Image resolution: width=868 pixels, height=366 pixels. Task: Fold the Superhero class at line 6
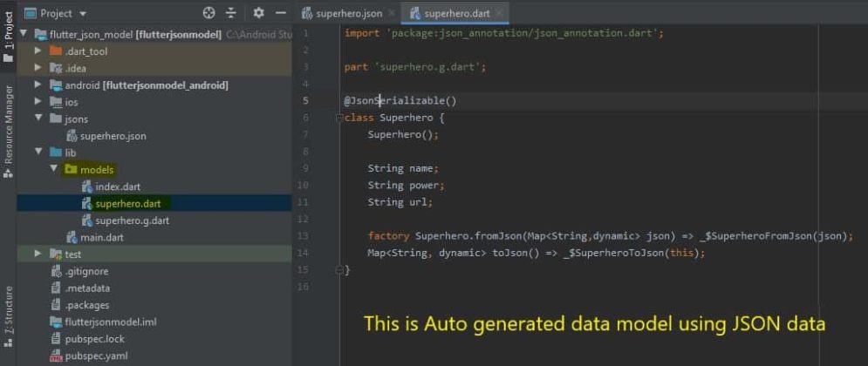pyautogui.click(x=339, y=118)
